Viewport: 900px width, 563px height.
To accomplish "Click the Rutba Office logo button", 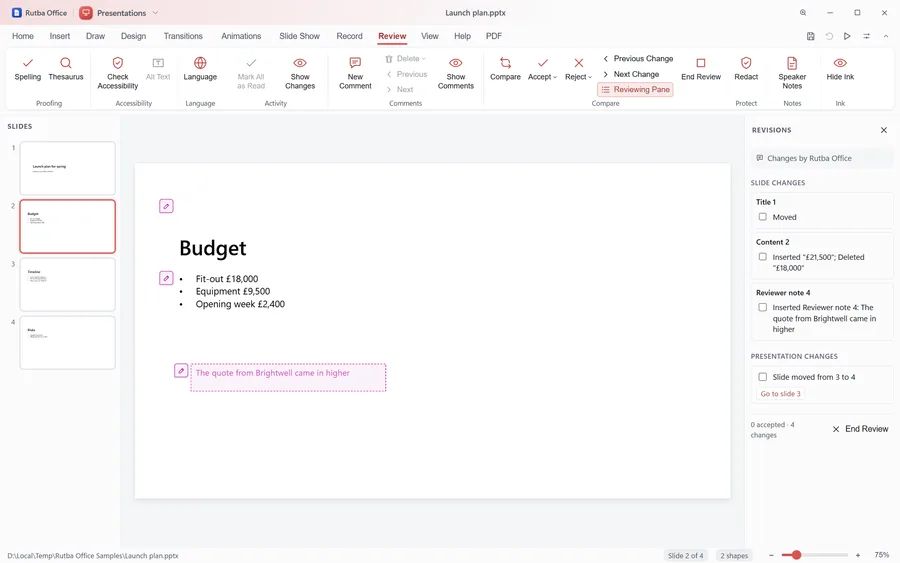I will click(40, 13).
